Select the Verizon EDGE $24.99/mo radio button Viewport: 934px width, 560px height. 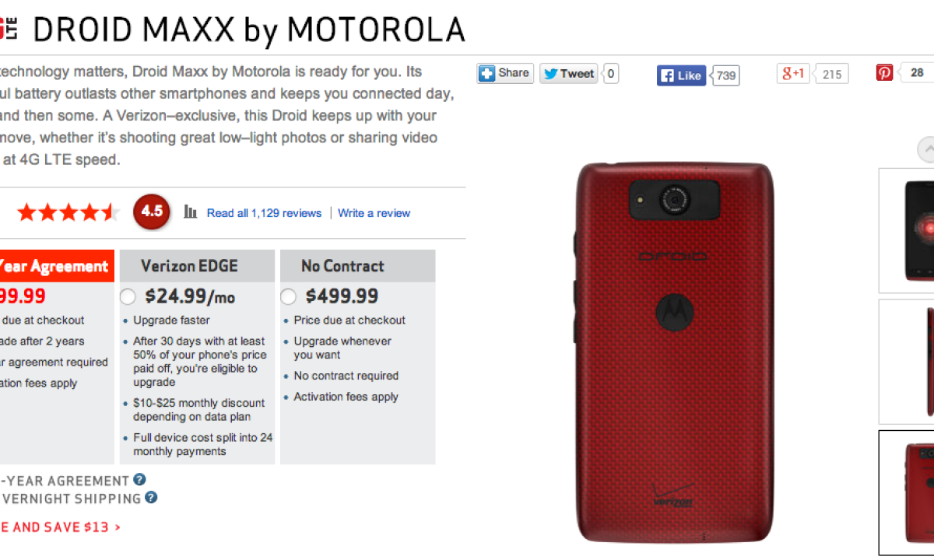click(x=128, y=296)
